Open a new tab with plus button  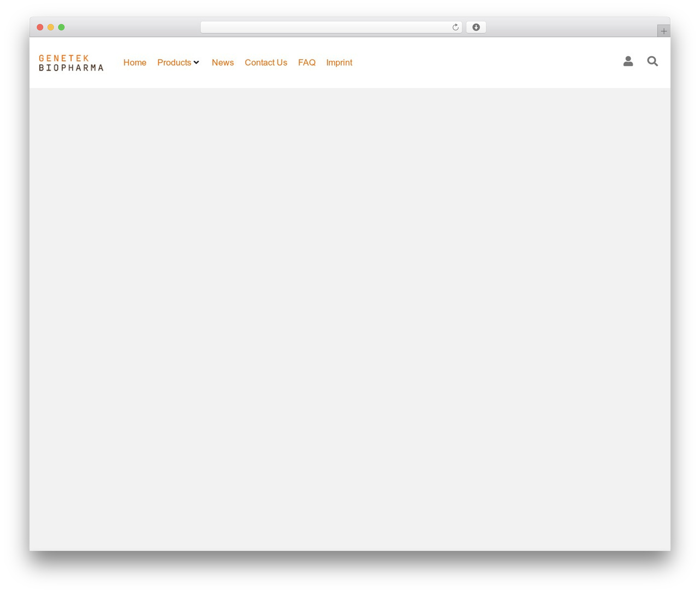(x=663, y=31)
